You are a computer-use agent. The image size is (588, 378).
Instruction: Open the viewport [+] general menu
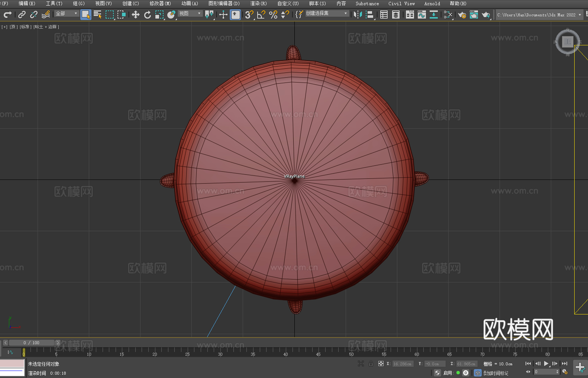pos(4,27)
